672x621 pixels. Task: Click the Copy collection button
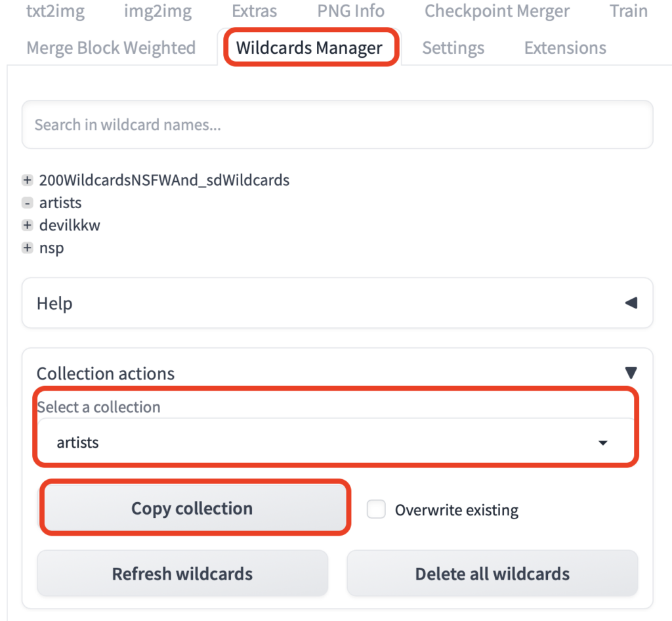[x=192, y=508]
